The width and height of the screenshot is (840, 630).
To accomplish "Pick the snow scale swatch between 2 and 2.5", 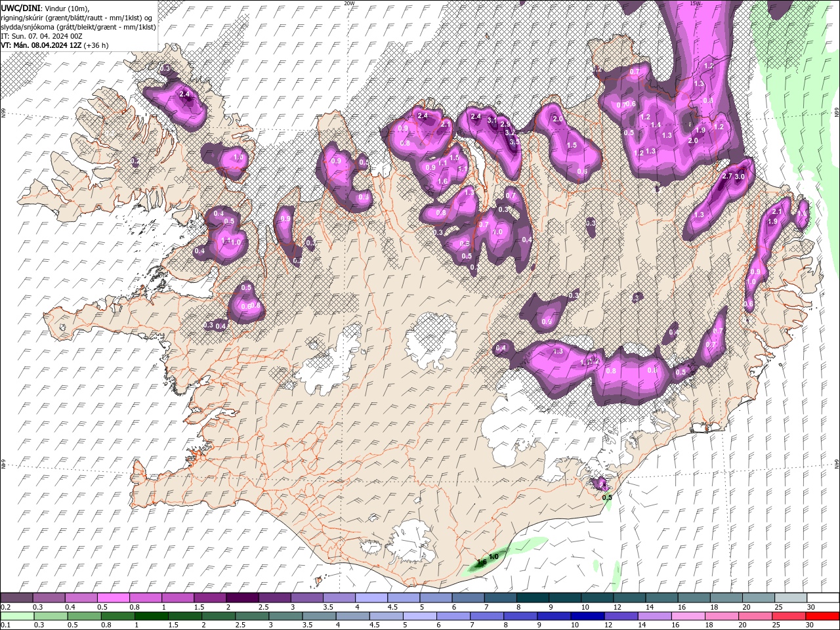I will click(x=242, y=598).
